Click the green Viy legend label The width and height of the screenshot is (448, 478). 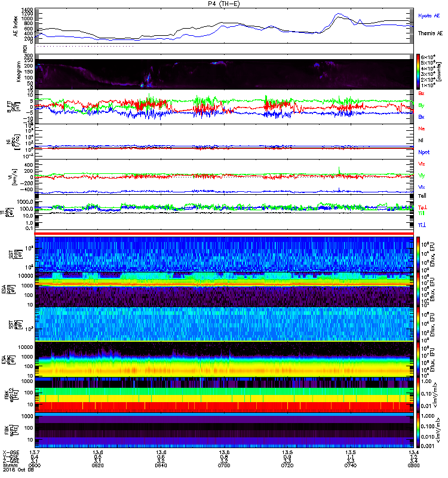(x=421, y=176)
